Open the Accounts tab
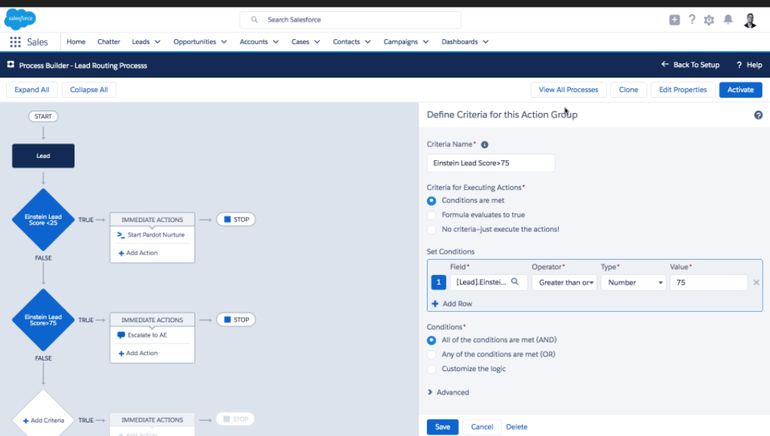This screenshot has width=770, height=436. pyautogui.click(x=253, y=42)
